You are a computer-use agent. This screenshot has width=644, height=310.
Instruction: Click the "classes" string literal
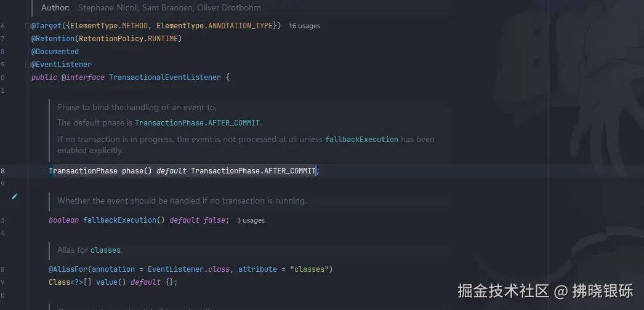pos(309,269)
